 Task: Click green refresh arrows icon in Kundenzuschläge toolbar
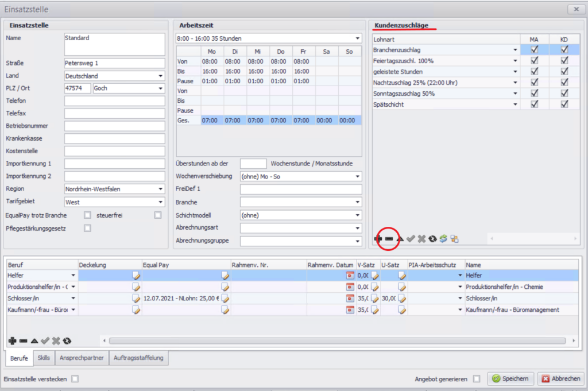[x=443, y=239]
